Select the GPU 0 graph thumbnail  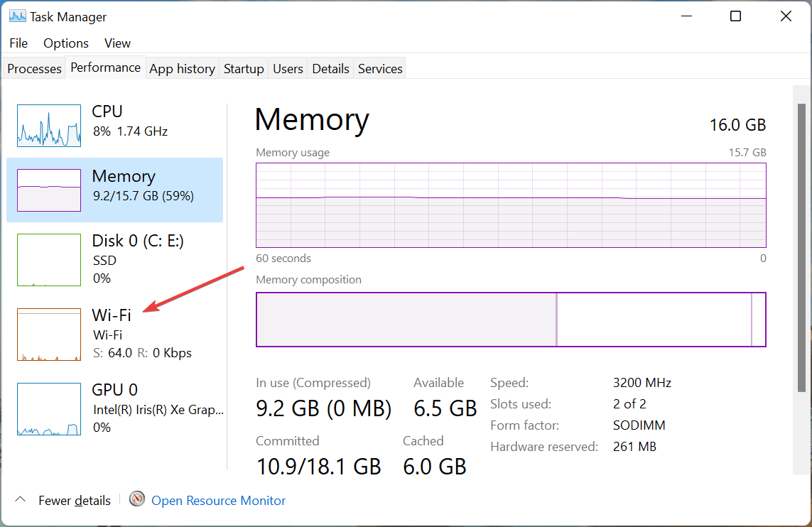[49, 409]
